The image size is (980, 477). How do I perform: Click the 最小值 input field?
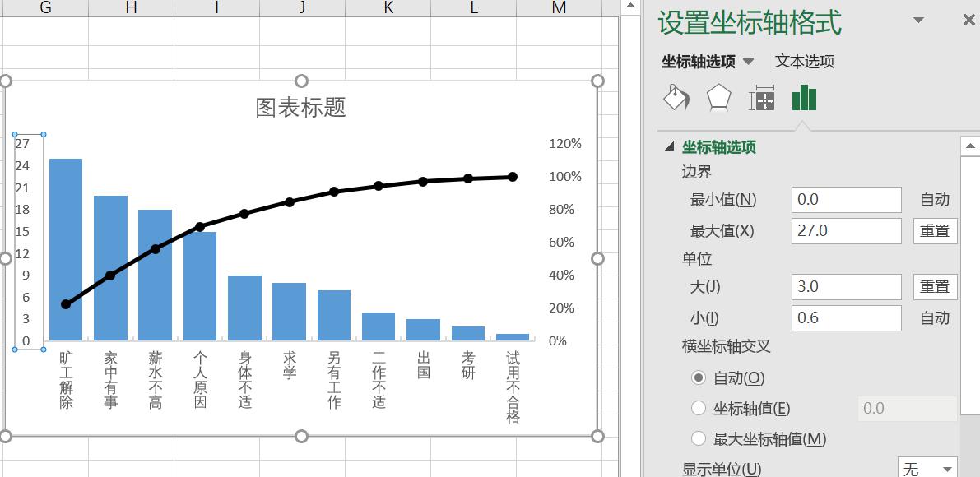click(846, 200)
